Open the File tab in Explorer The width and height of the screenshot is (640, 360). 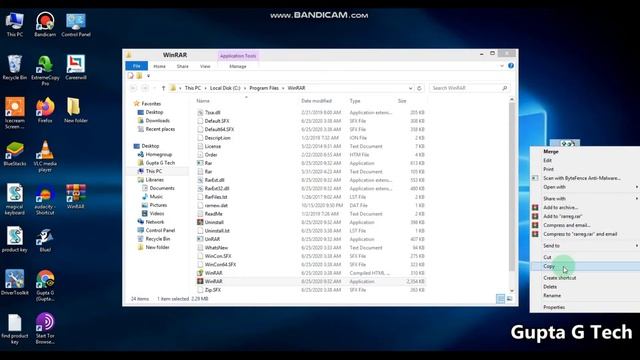(x=137, y=66)
